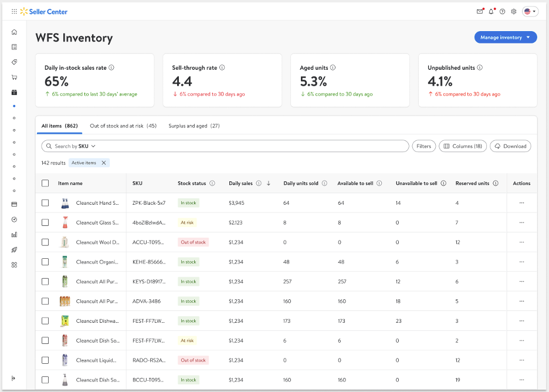Open the Filters button

pyautogui.click(x=423, y=146)
